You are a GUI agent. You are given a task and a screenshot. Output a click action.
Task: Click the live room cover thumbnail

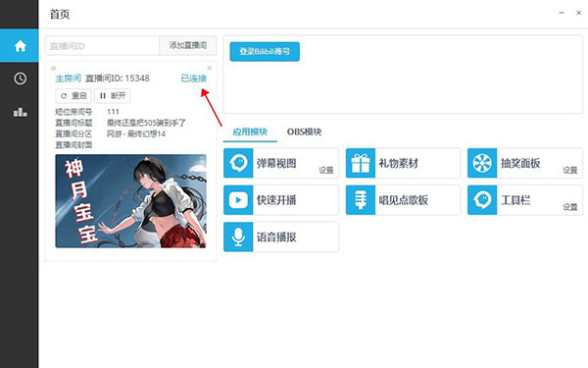[131, 201]
